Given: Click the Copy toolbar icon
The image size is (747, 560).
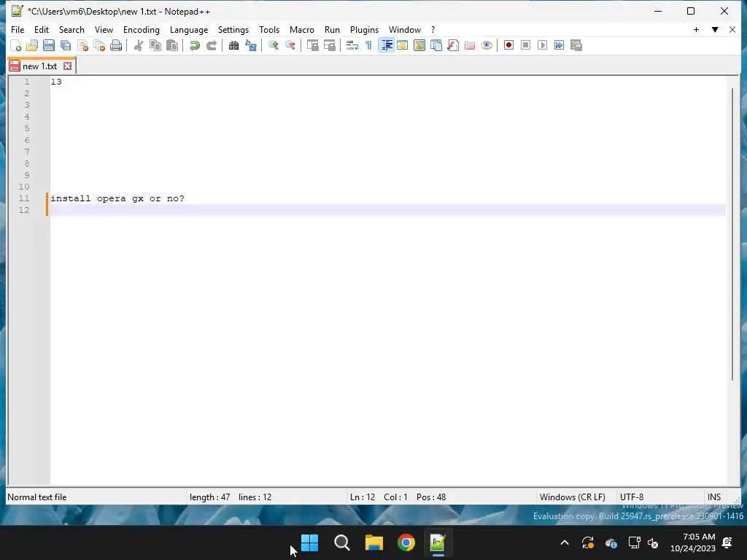Looking at the screenshot, I should (155, 45).
